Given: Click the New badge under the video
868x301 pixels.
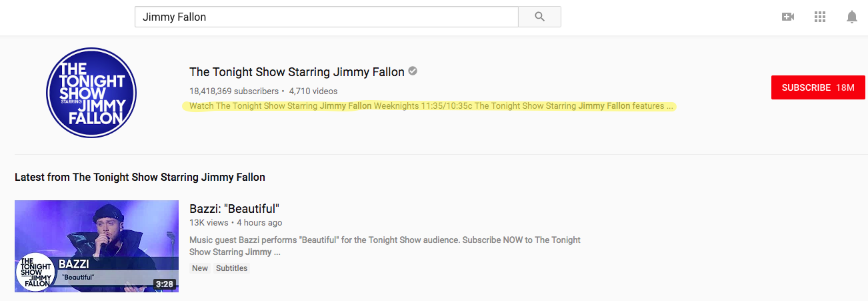Looking at the screenshot, I should pos(200,268).
